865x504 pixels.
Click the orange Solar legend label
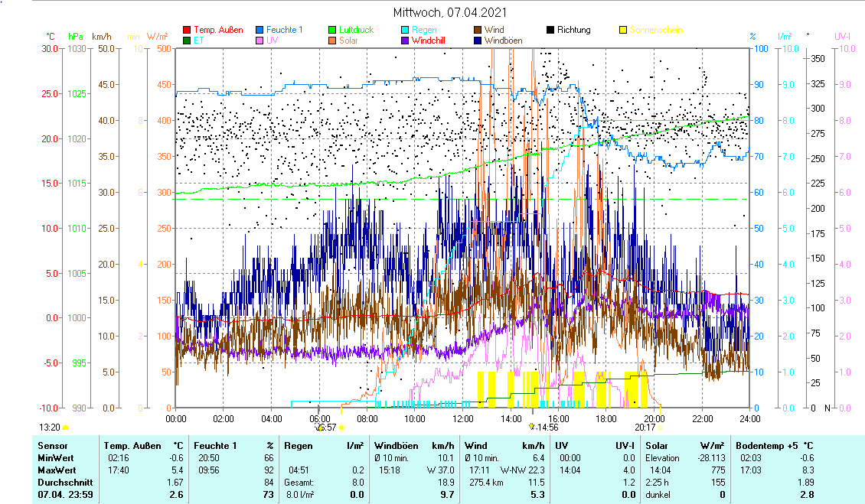[x=348, y=41]
